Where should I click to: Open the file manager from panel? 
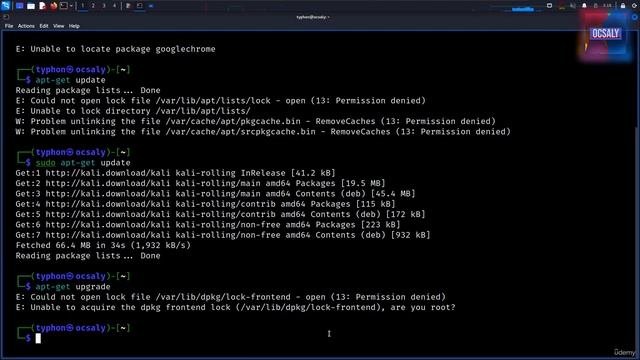pos(31,6)
